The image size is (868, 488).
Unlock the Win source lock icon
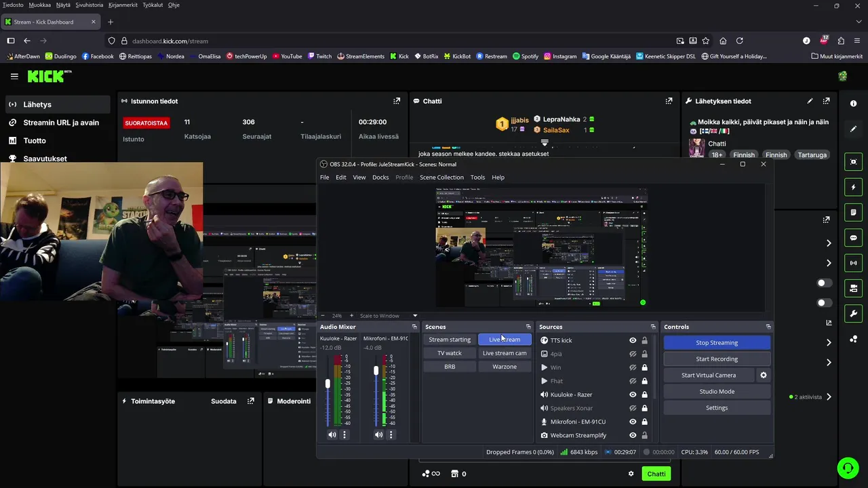[x=644, y=367]
